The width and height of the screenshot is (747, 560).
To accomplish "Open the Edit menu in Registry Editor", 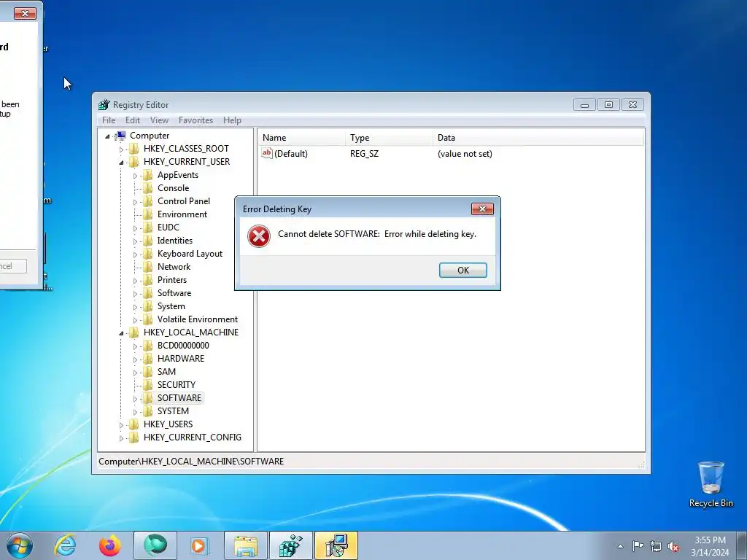I will 133,120.
